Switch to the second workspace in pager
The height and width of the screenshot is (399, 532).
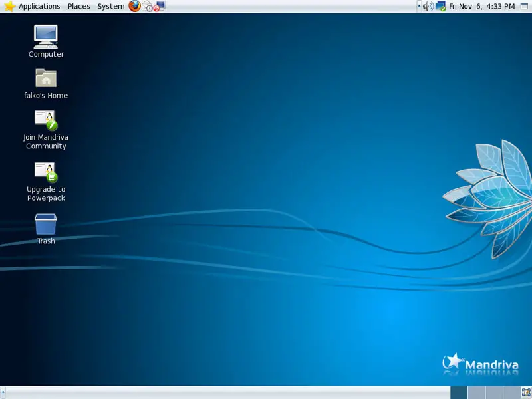pos(476,392)
